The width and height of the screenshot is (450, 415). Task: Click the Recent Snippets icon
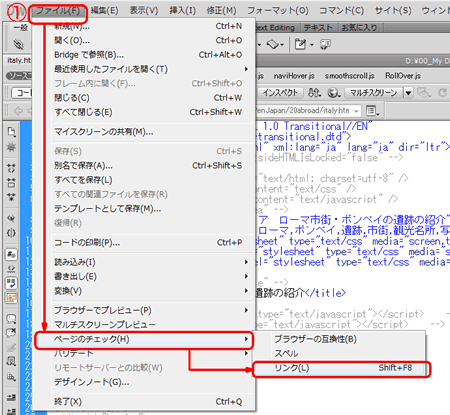(x=11, y=361)
